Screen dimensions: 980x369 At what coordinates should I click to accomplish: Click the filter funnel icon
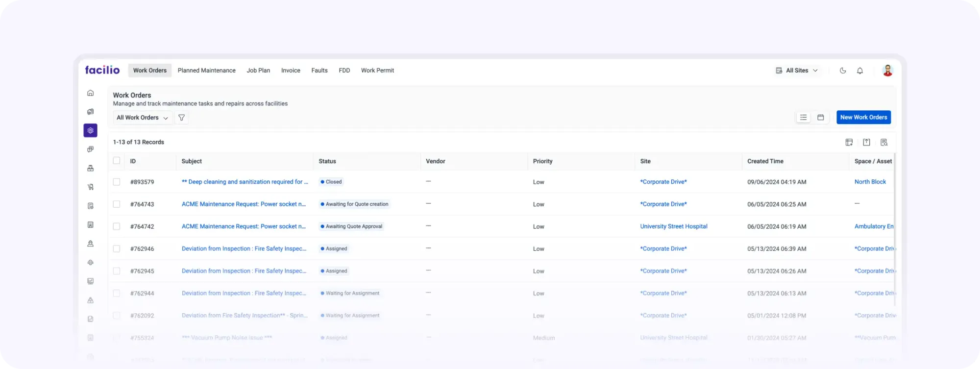point(181,118)
